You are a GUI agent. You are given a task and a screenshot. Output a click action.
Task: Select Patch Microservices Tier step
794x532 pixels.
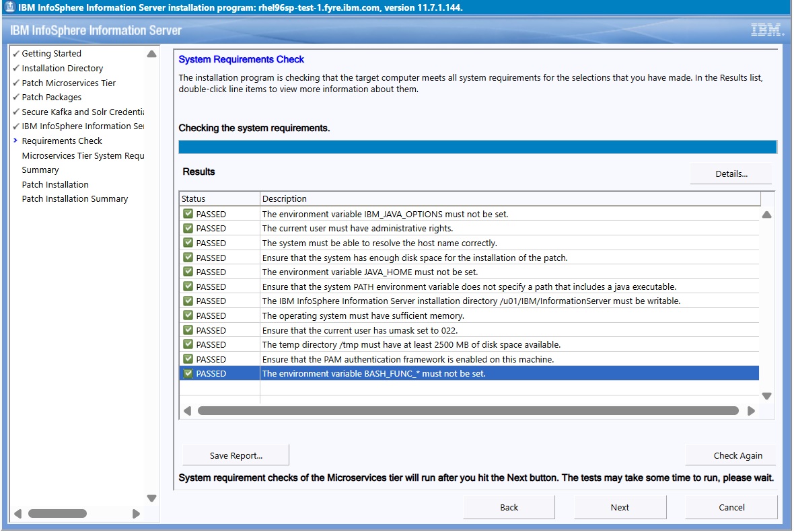click(69, 83)
